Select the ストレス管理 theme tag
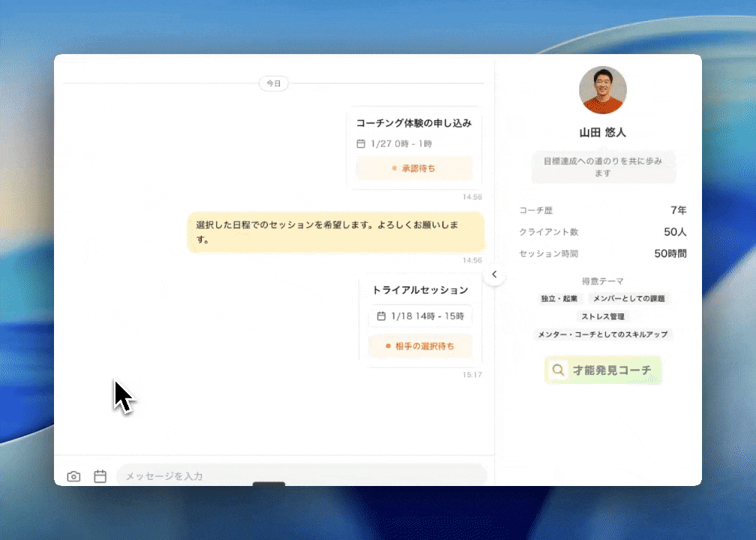756x540 pixels. click(x=603, y=316)
